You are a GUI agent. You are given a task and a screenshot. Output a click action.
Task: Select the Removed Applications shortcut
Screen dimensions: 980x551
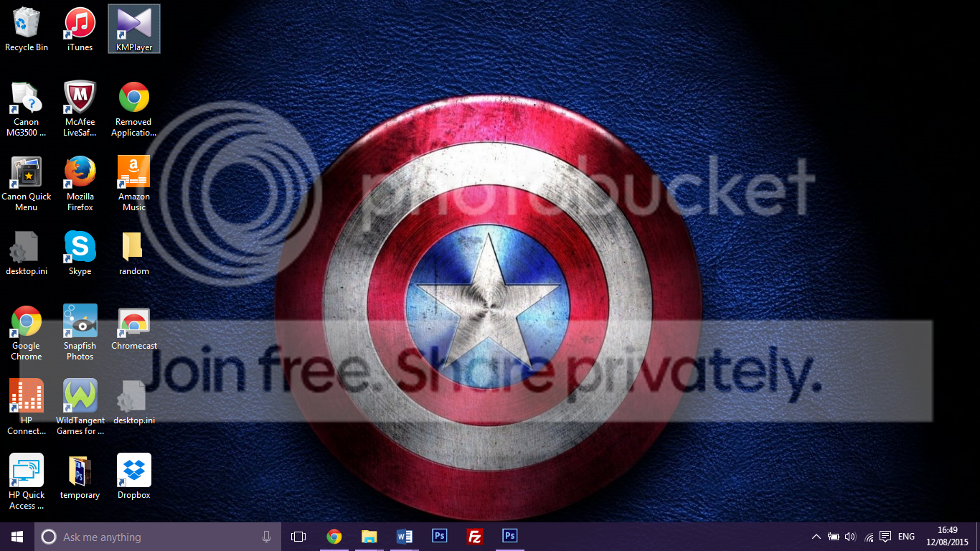point(134,109)
